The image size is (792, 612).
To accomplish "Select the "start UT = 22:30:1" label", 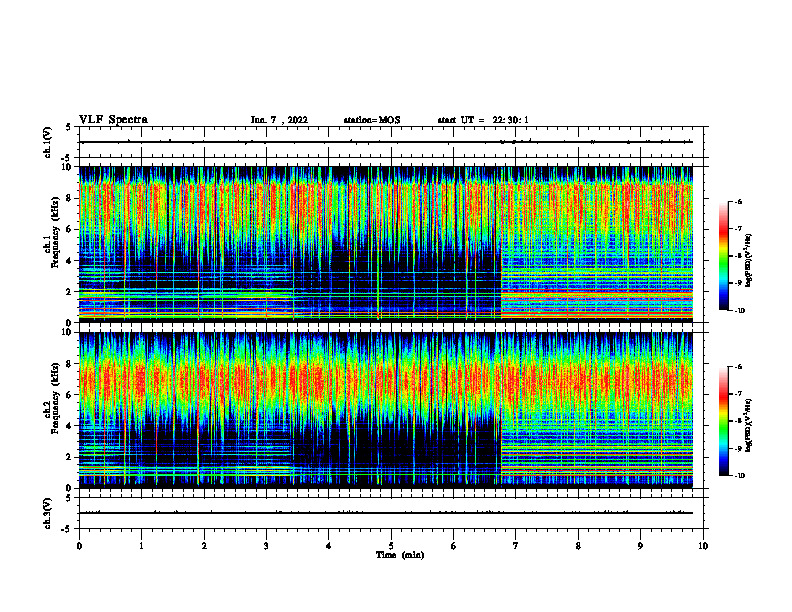I will click(x=483, y=120).
